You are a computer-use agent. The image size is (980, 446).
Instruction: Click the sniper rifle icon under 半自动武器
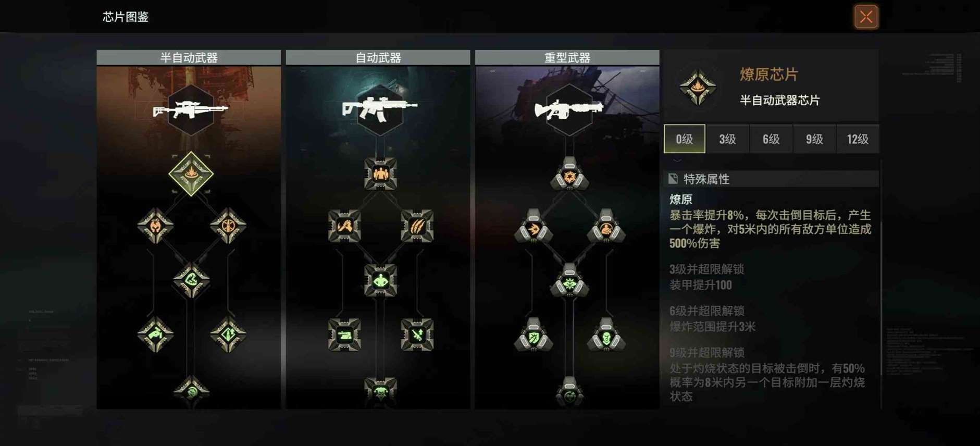(191, 110)
